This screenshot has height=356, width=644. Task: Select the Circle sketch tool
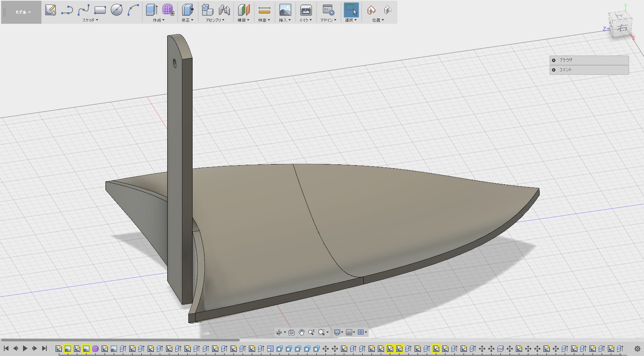pyautogui.click(x=117, y=10)
